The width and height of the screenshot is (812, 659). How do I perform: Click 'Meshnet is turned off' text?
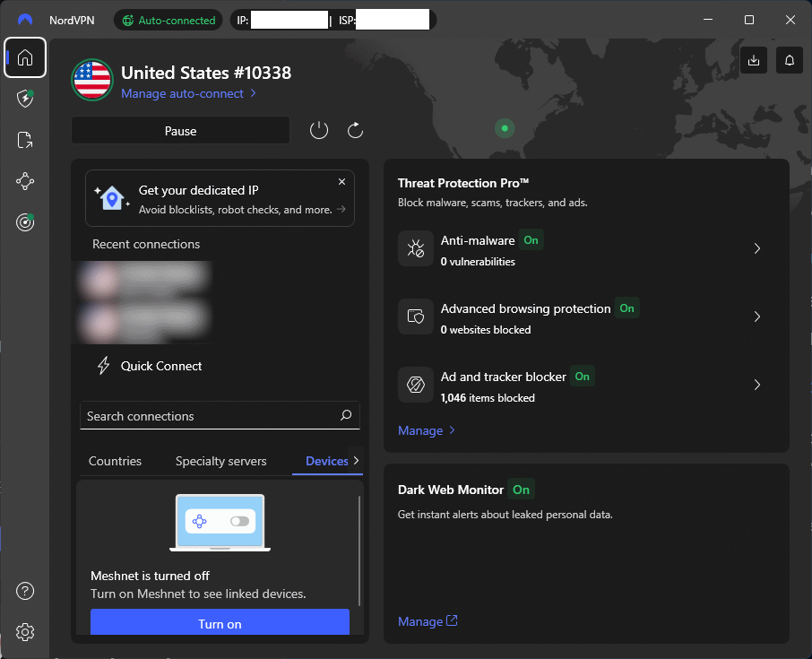[151, 576]
